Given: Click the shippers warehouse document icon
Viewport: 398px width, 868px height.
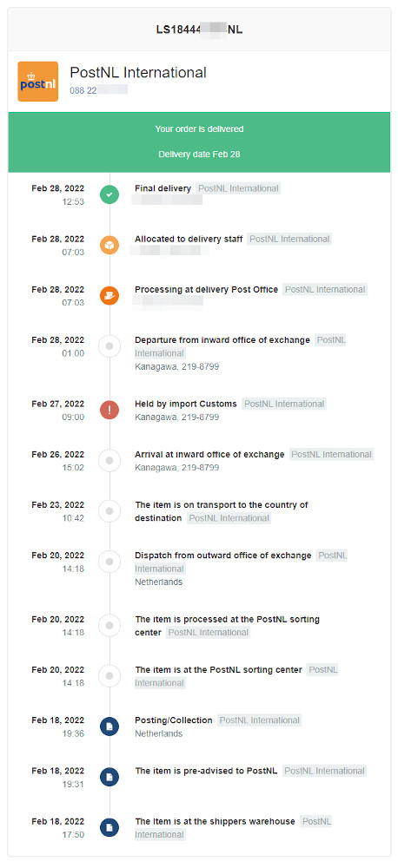Looking at the screenshot, I should (109, 827).
